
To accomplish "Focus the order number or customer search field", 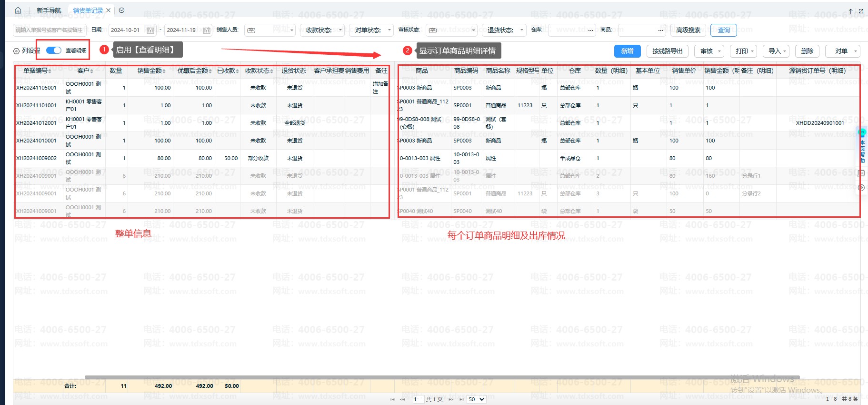I will click(50, 30).
